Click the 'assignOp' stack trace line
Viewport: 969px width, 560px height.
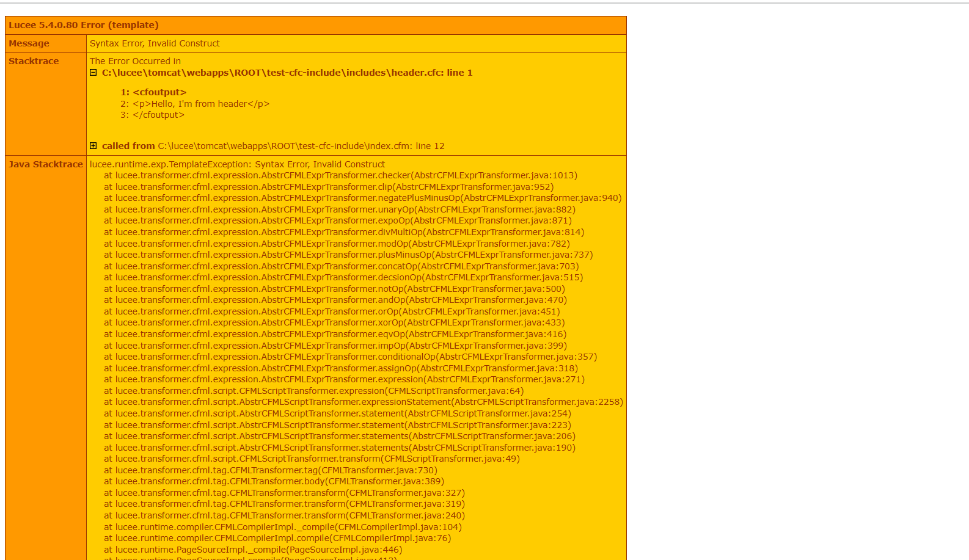click(341, 368)
